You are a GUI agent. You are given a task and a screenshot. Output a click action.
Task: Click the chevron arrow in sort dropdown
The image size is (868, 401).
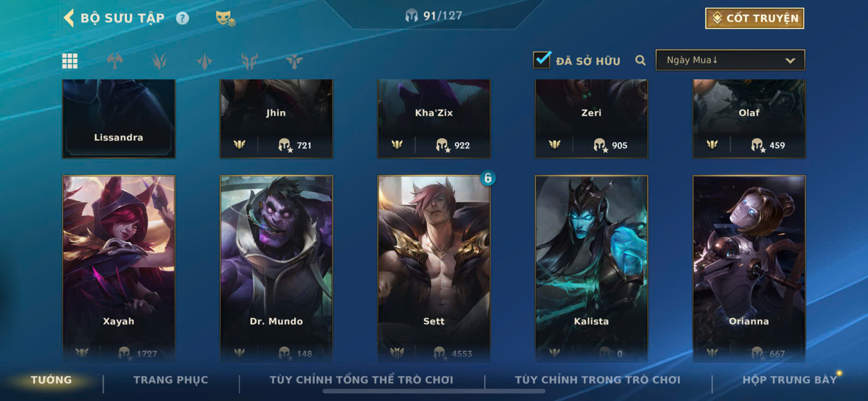tap(790, 60)
